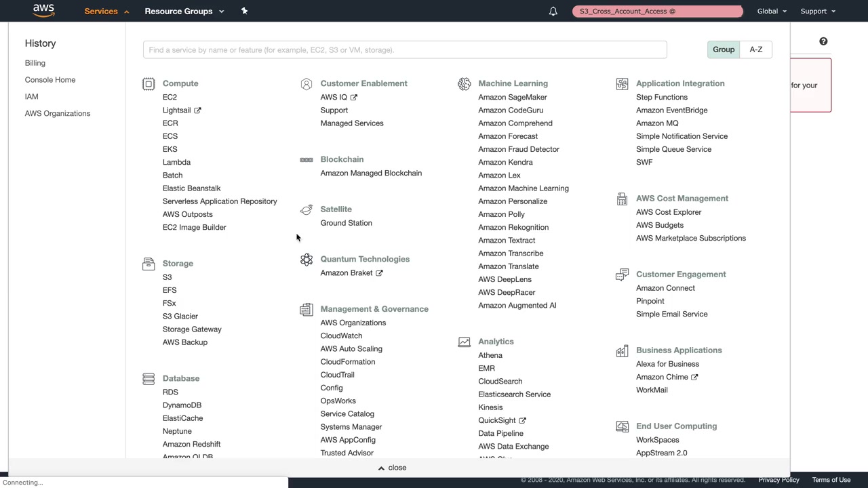Switch service view to Group
Screen dimensions: 868x488
click(724, 49)
